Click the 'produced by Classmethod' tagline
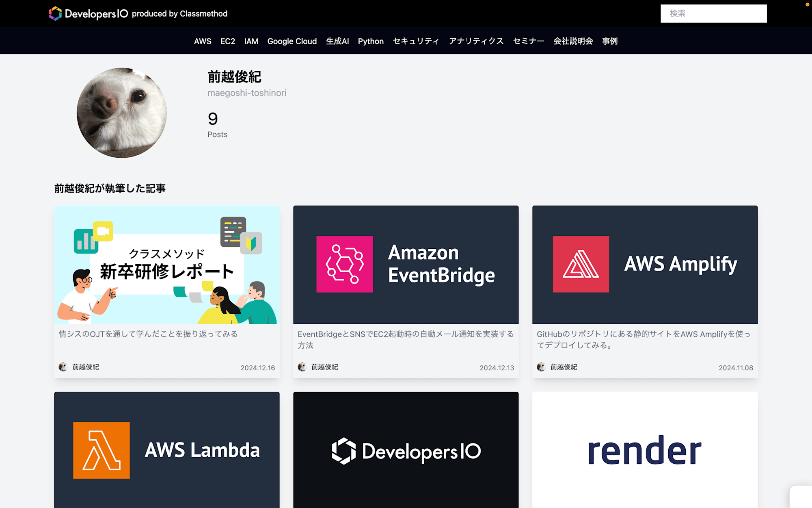812x508 pixels. [179, 14]
